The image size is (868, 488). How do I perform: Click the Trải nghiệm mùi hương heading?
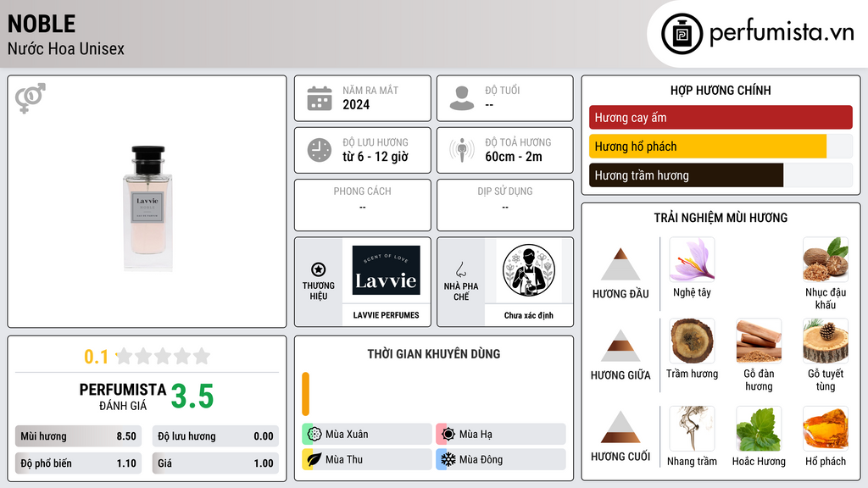pyautogui.click(x=721, y=218)
